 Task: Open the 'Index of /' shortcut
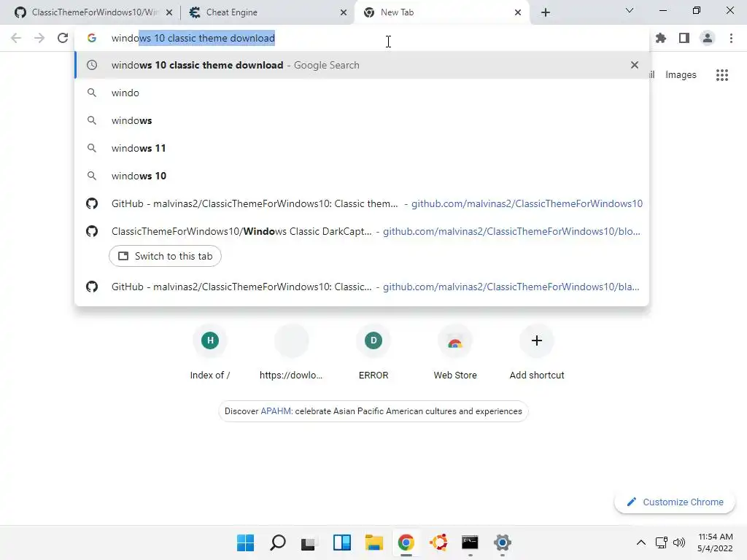(x=209, y=354)
